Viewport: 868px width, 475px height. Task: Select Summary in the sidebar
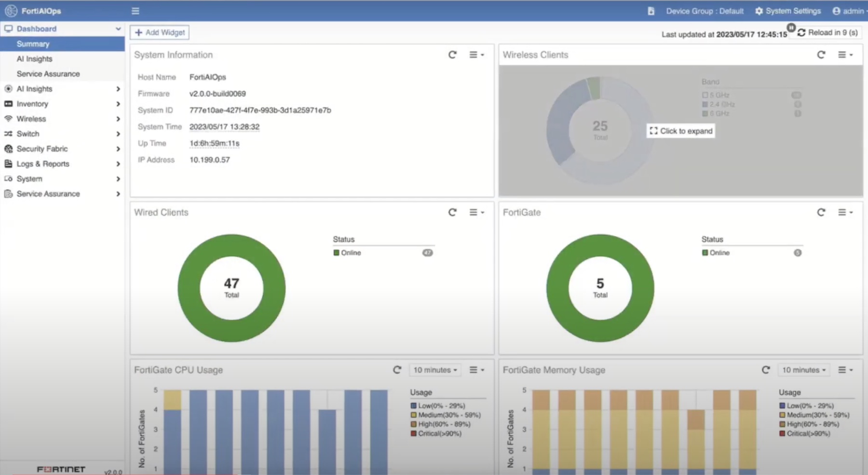coord(62,44)
